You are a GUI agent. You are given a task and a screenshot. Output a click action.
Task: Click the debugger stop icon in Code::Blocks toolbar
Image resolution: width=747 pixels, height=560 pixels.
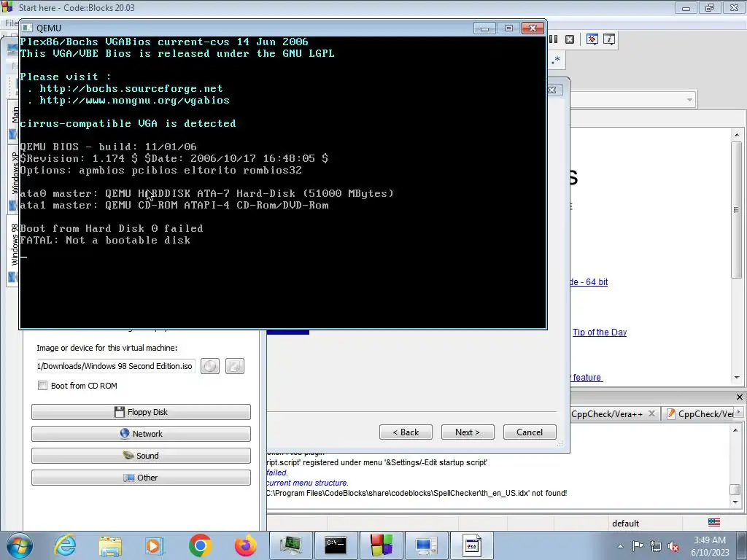pos(569,39)
